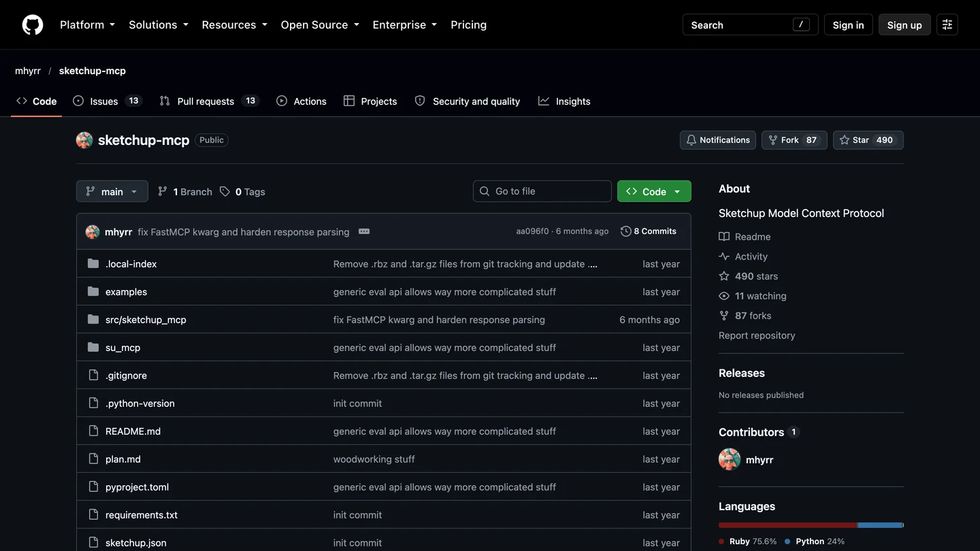Image resolution: width=980 pixels, height=551 pixels.
Task: Click the 1 Branch link
Action: (x=185, y=192)
